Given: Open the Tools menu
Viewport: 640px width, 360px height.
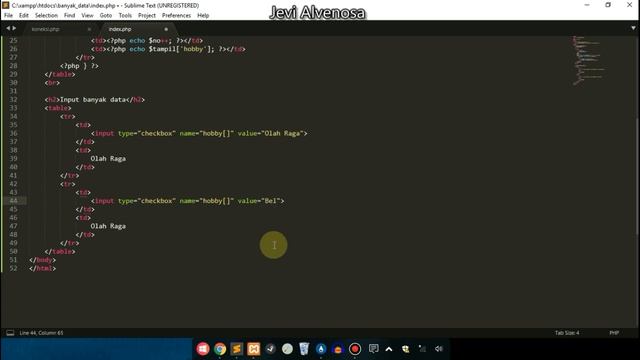Looking at the screenshot, I should pos(125,16).
